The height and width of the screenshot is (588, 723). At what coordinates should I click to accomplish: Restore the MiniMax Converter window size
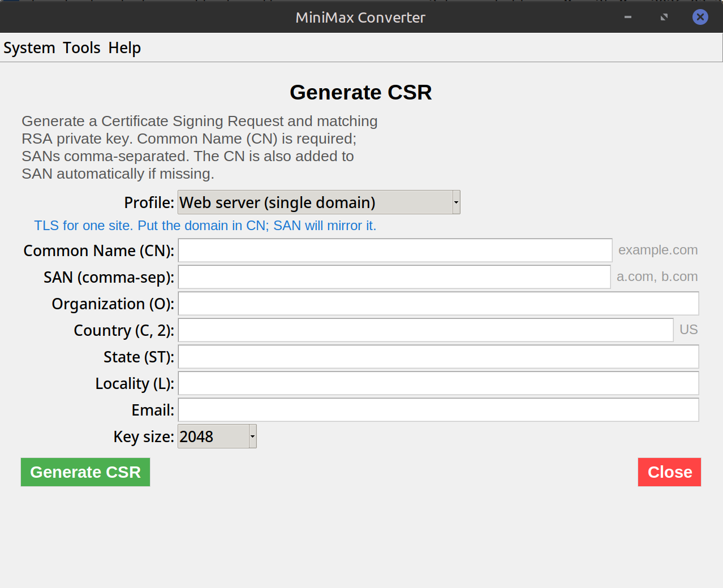click(664, 17)
